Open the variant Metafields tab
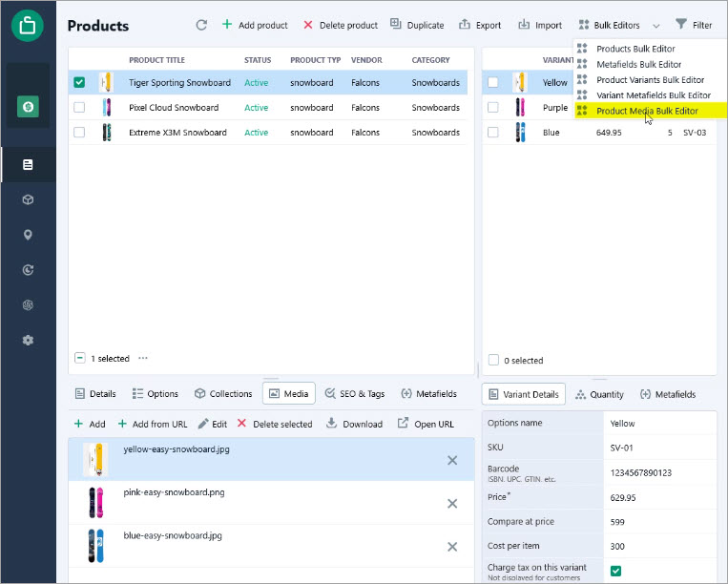This screenshot has height=584, width=728. 668,395
